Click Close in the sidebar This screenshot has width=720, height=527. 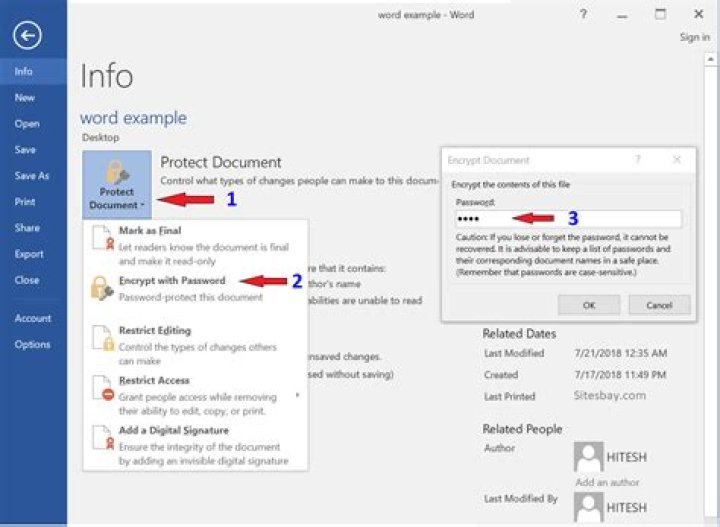pyautogui.click(x=34, y=280)
